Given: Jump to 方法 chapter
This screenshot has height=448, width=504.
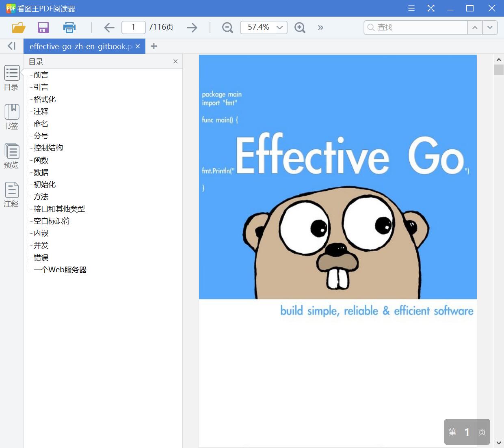Looking at the screenshot, I should coord(41,197).
